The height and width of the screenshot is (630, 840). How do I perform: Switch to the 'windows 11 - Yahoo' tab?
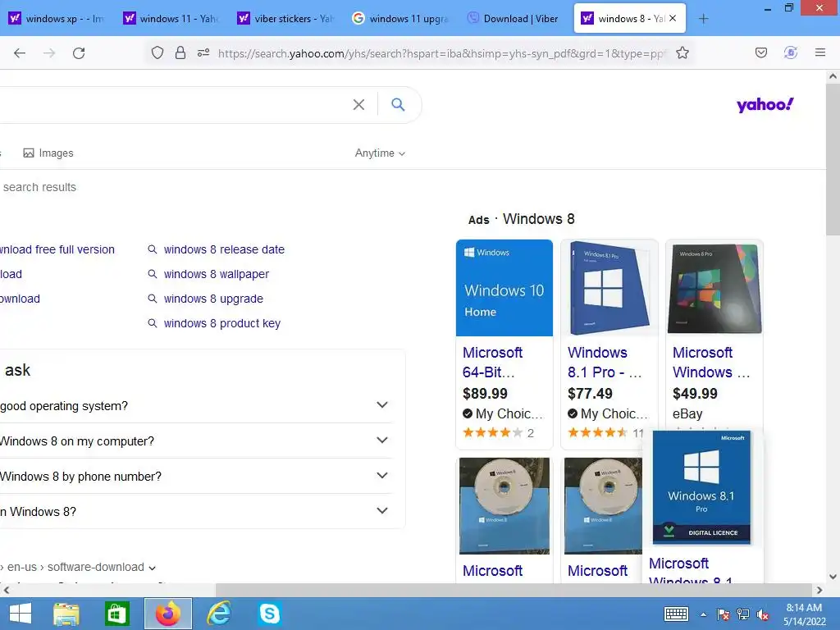coord(171,19)
